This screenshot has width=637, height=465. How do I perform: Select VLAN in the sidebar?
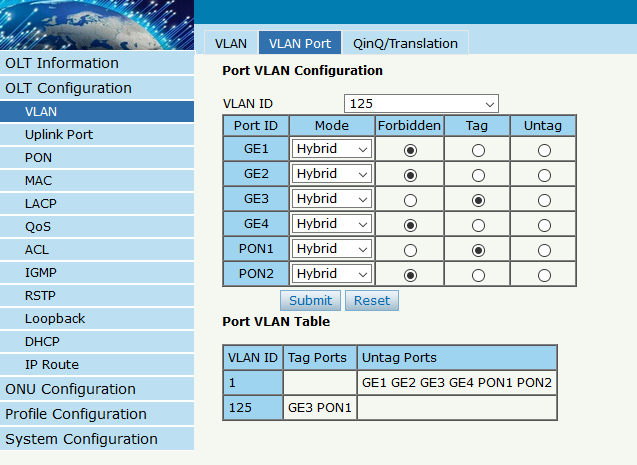pos(97,112)
